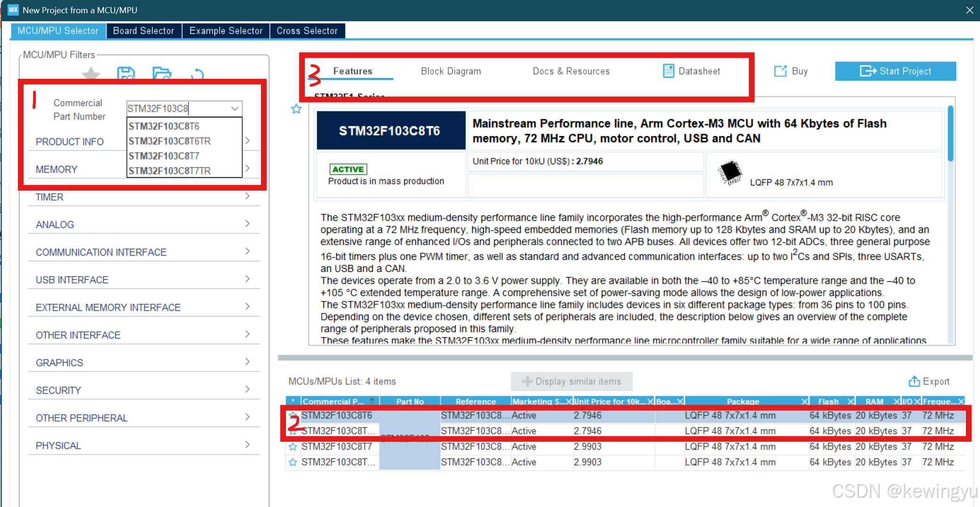Remove the Package column via X
Screen dimensions: 980x507
[x=804, y=401]
